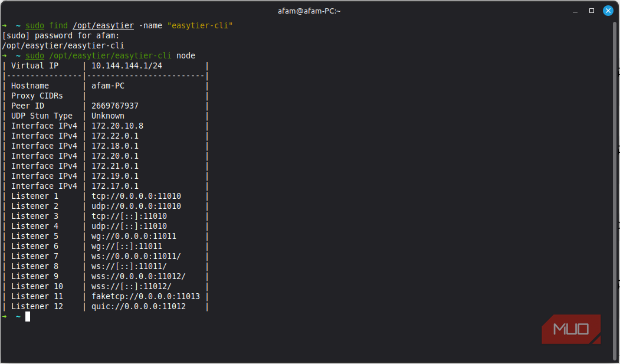
Task: Select Listener 3 value tcp://[::]:11010
Action: coord(129,216)
